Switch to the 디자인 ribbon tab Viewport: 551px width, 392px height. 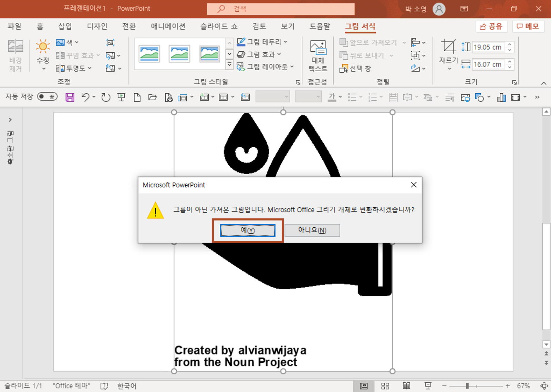tap(97, 26)
